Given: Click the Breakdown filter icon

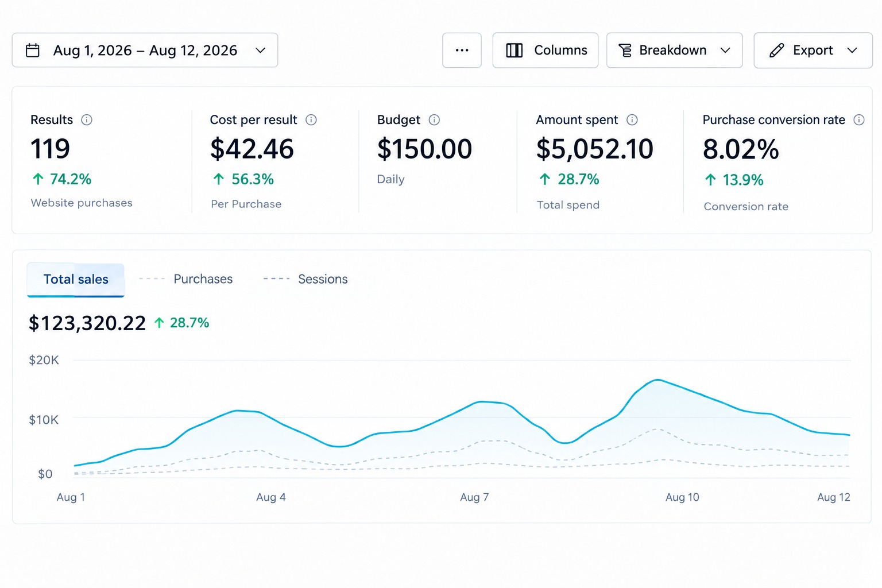Looking at the screenshot, I should point(625,51).
